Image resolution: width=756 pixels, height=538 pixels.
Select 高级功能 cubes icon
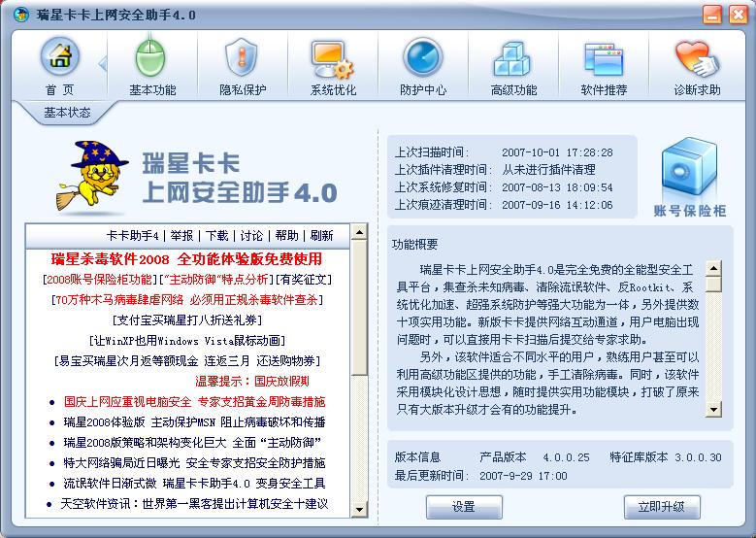coord(513,58)
